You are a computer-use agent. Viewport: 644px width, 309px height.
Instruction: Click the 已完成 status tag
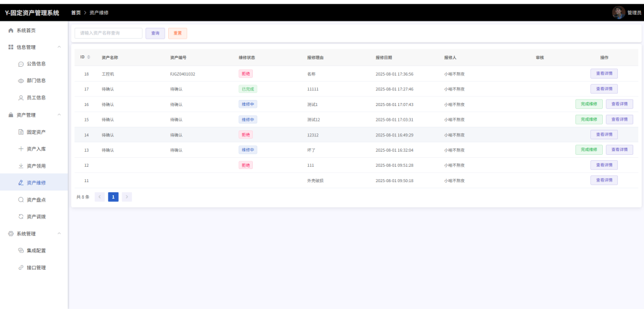pos(247,89)
